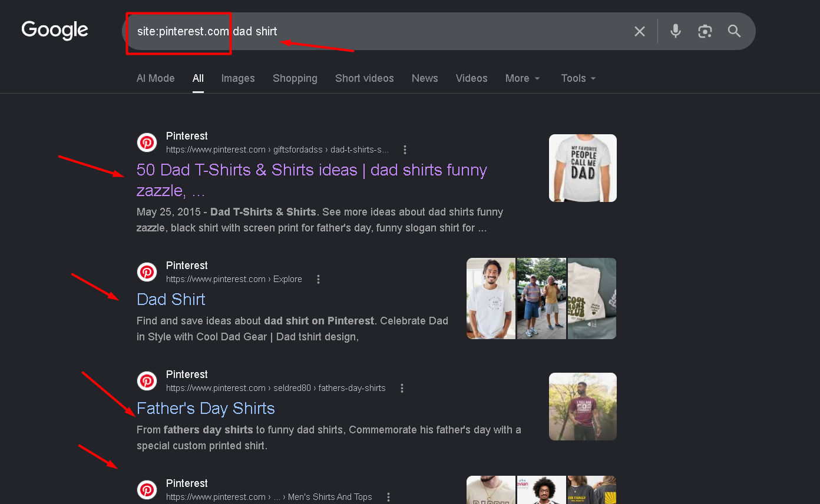Screen dimensions: 820x504
Task: Switch to AI Mode tab
Action: (156, 78)
